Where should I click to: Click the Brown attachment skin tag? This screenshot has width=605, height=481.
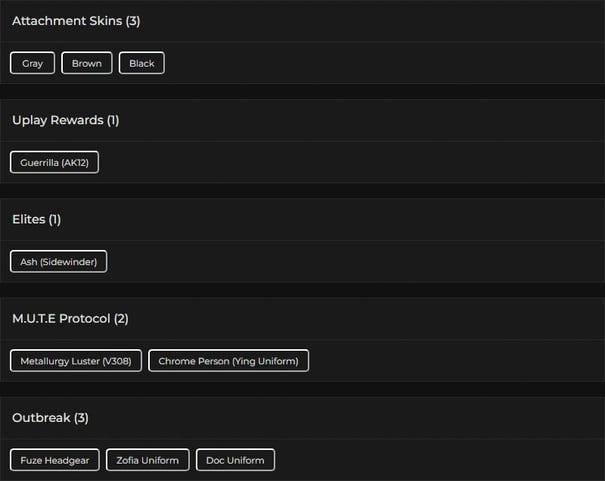pos(87,63)
